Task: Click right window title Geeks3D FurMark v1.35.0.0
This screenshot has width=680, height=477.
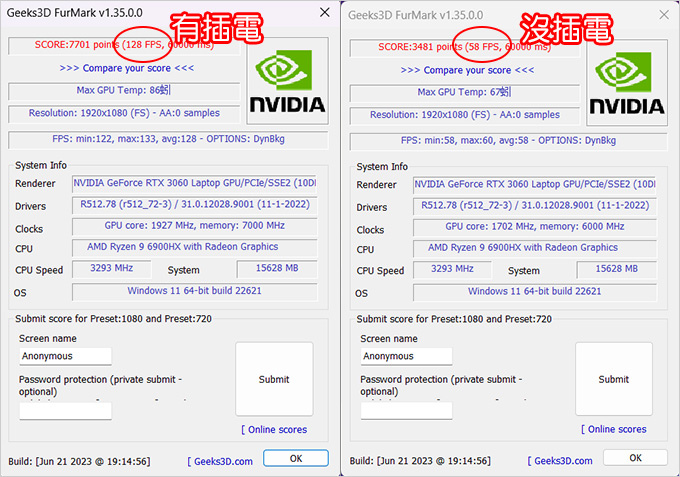Action: [415, 15]
